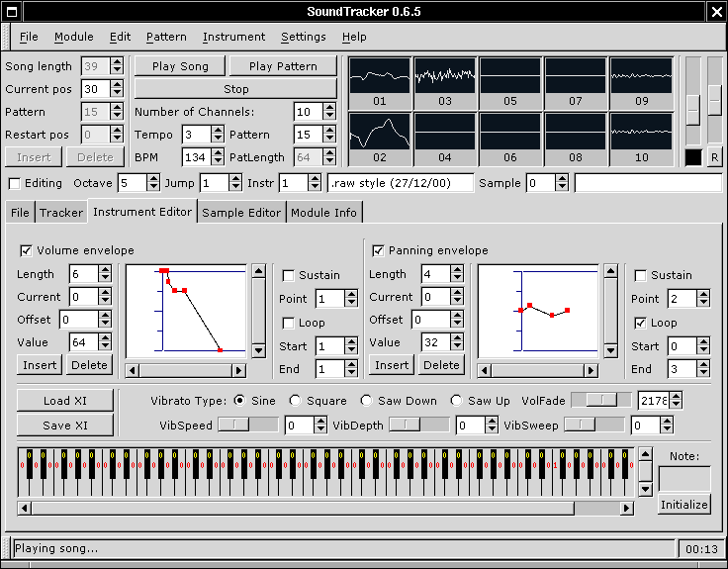Increment the Octave spinner
Viewport: 728px width, 569px height.
point(153,179)
